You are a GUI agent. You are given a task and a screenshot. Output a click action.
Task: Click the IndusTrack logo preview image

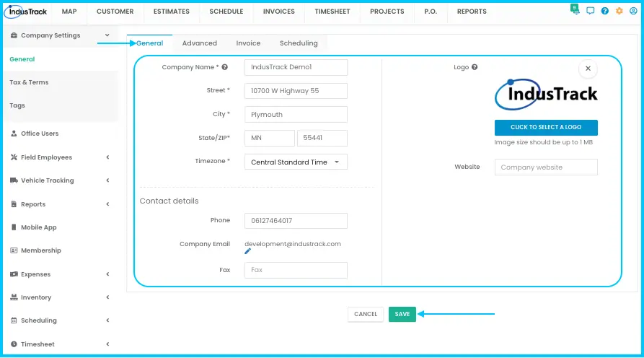click(x=546, y=94)
